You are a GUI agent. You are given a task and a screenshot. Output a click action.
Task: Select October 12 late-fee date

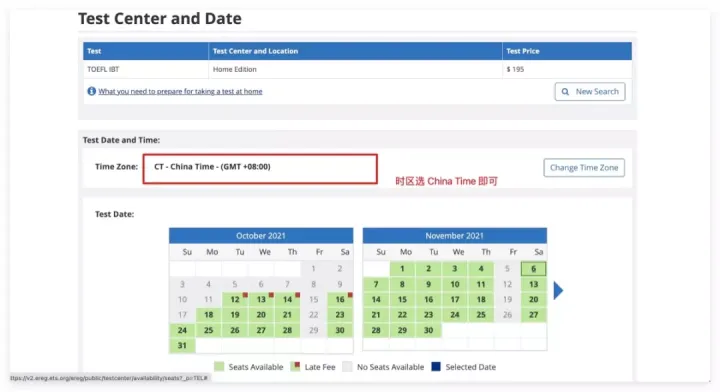coord(235,299)
